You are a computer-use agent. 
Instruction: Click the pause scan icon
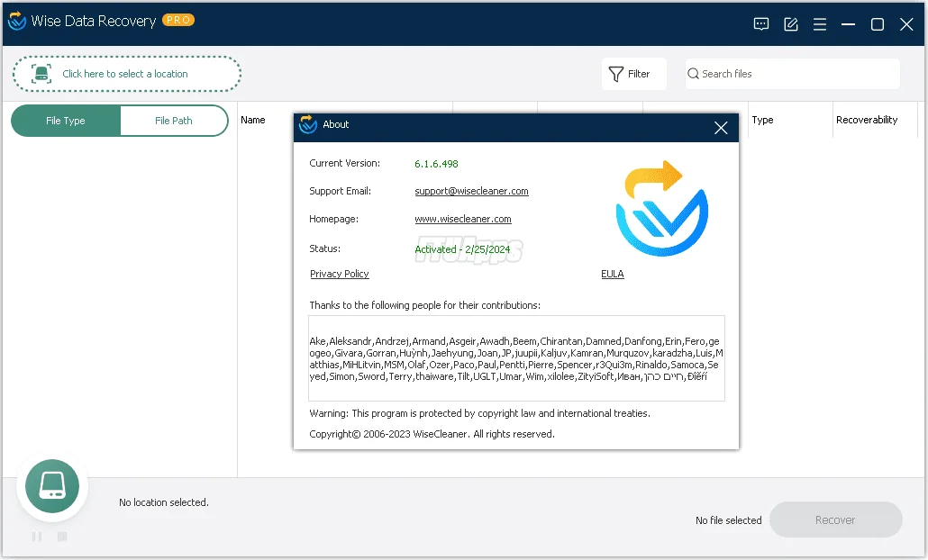37,537
